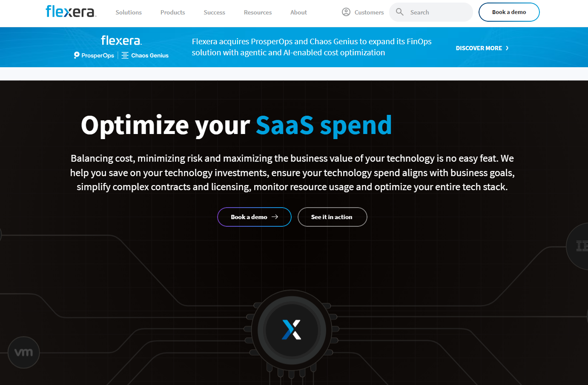Click the Flexera wordmark inside the blue banner

(121, 40)
